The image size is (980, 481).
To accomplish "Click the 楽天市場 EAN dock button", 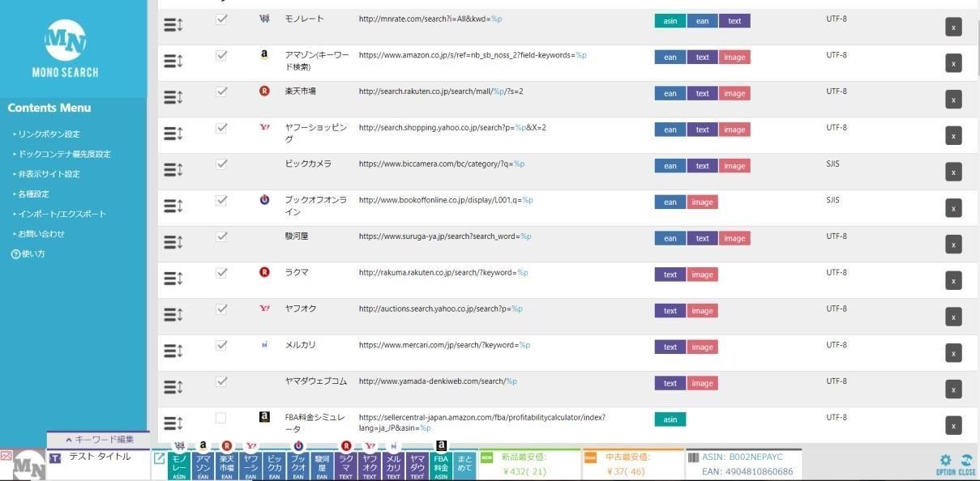I will click(227, 466).
